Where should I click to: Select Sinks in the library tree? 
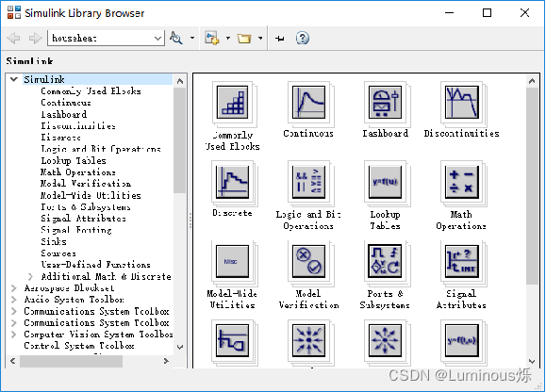point(54,241)
